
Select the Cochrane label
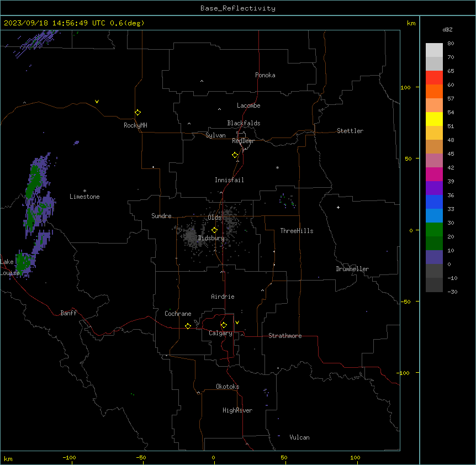[x=178, y=314]
